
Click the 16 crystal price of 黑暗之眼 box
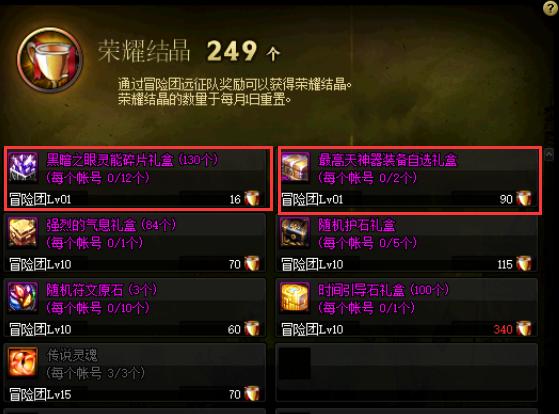(235, 199)
